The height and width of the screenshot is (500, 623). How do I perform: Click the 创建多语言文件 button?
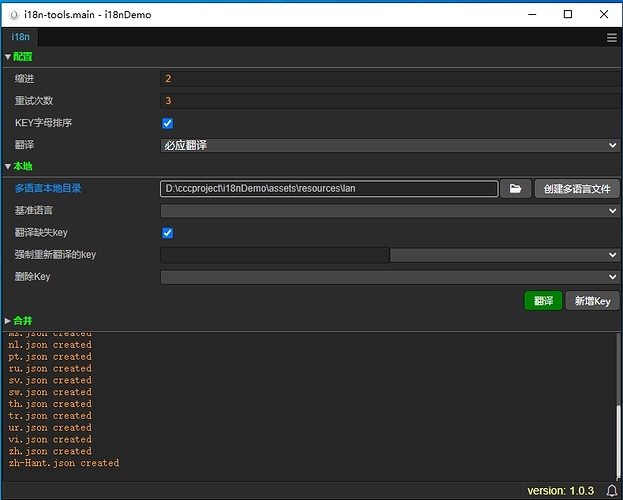click(x=577, y=188)
